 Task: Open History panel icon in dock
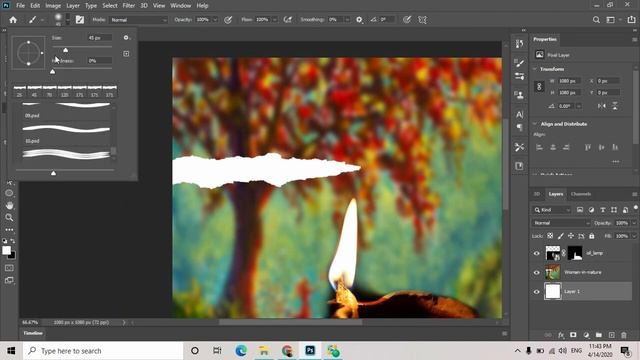tap(519, 44)
